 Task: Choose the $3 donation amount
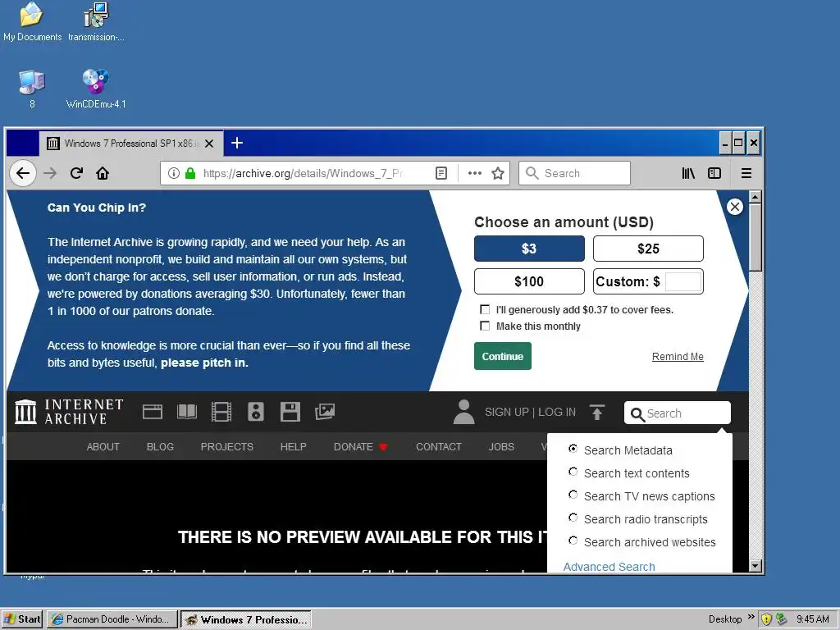coord(529,249)
